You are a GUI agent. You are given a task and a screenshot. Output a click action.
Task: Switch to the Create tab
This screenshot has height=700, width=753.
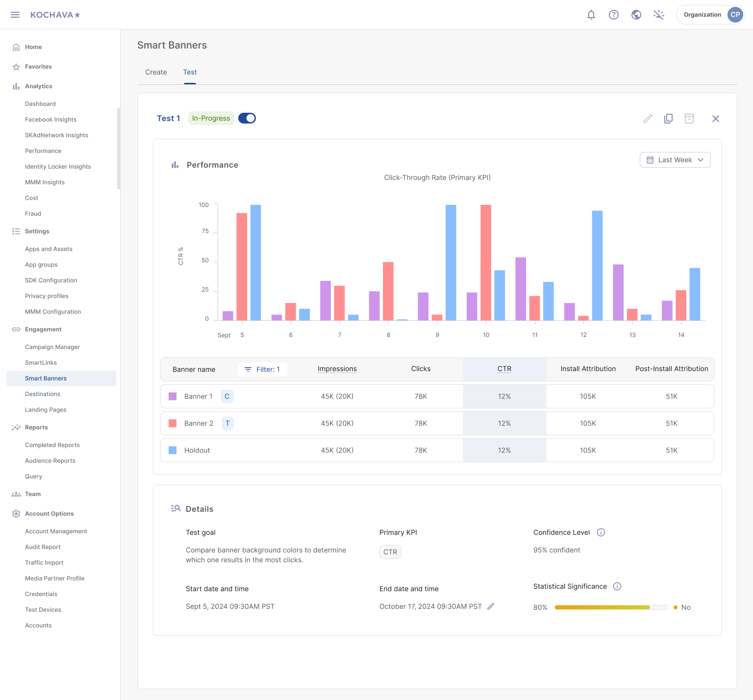tap(156, 72)
